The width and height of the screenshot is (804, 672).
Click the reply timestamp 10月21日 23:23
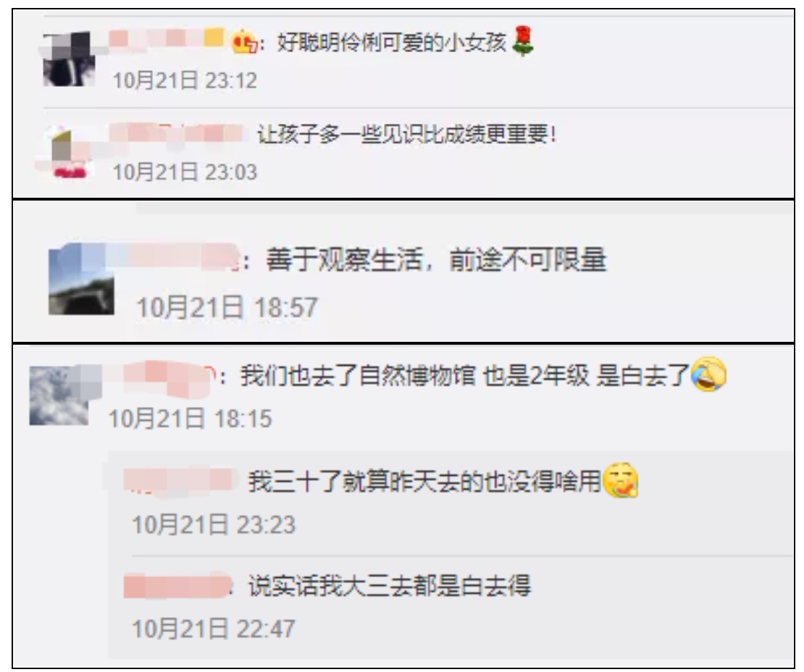[214, 525]
